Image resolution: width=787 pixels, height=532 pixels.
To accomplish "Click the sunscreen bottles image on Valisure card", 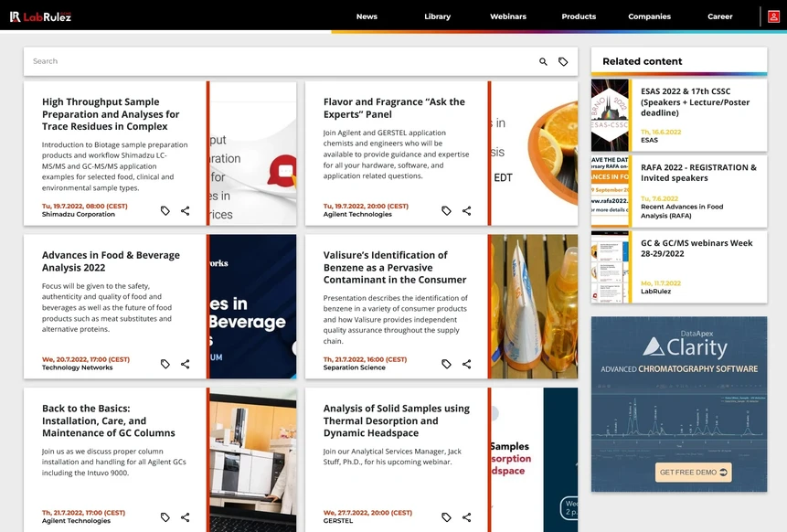I will (535, 306).
